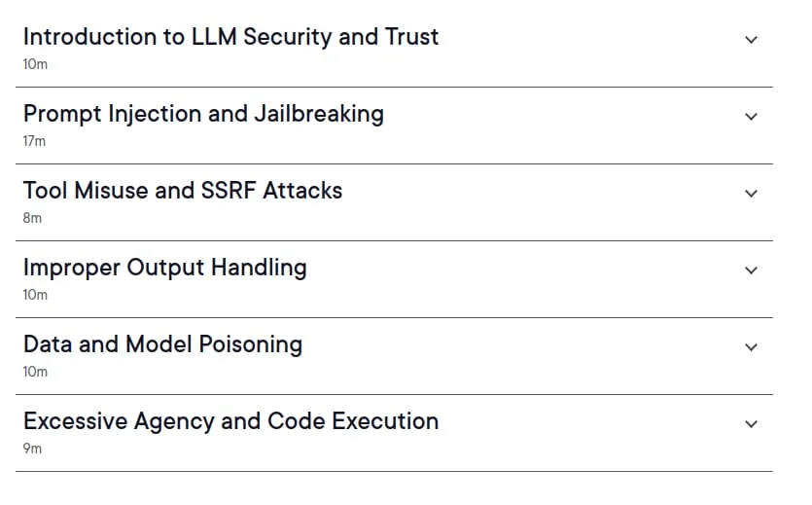Choose the Improper Output Handling heading

click(x=165, y=269)
